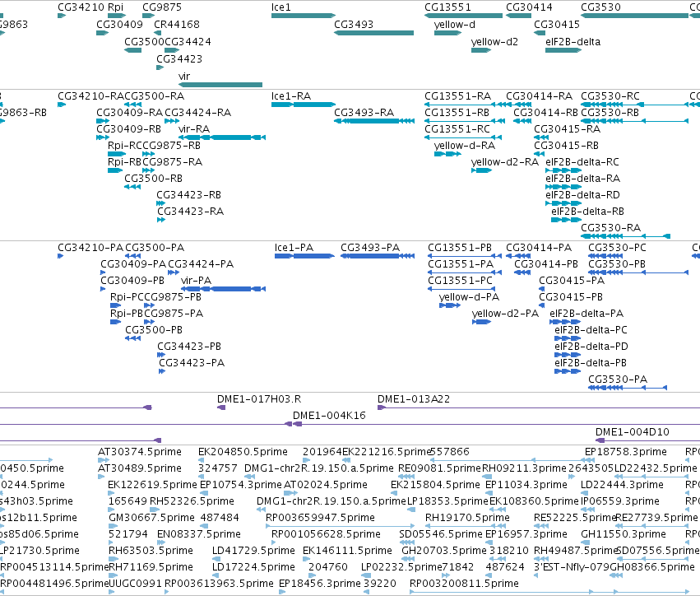Click the CG34424-PA protein label
The width and height of the screenshot is (700, 596).
click(x=201, y=264)
